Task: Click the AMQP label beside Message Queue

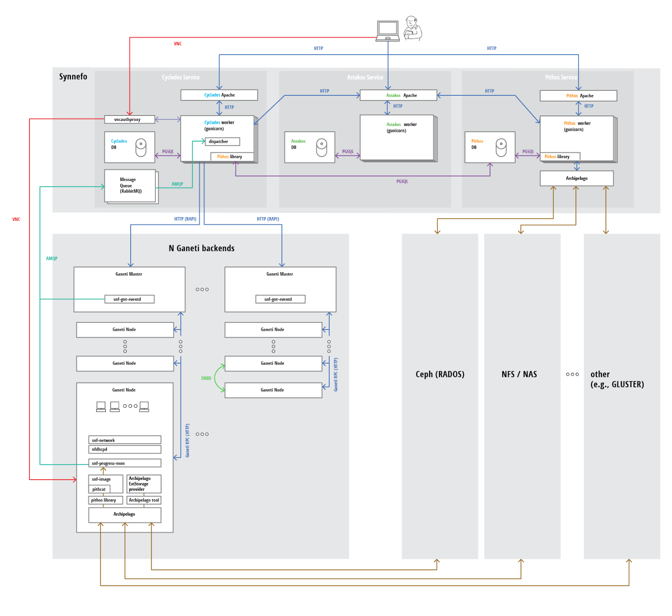Action: tap(177, 184)
